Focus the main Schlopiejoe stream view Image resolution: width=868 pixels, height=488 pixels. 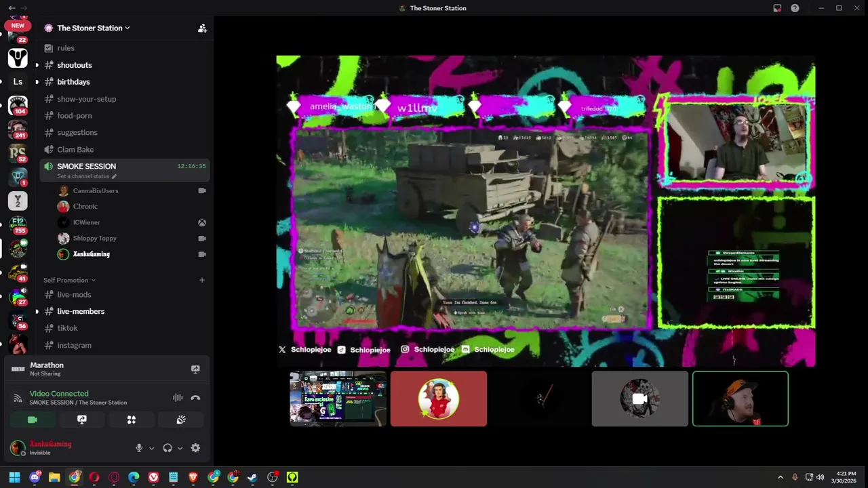(545, 211)
